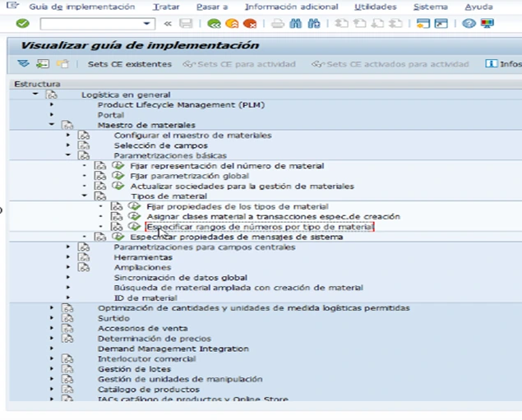Run activity Fijar propiedades de los tipos

[134, 206]
